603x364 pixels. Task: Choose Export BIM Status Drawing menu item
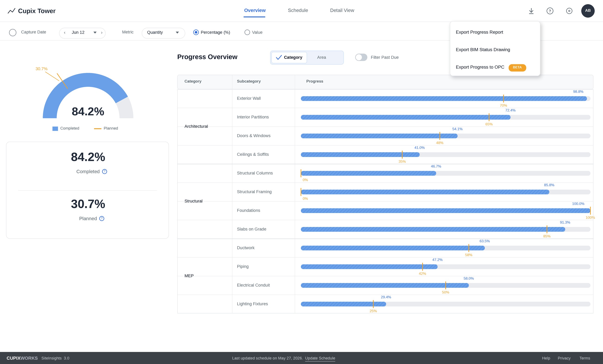[495, 50]
